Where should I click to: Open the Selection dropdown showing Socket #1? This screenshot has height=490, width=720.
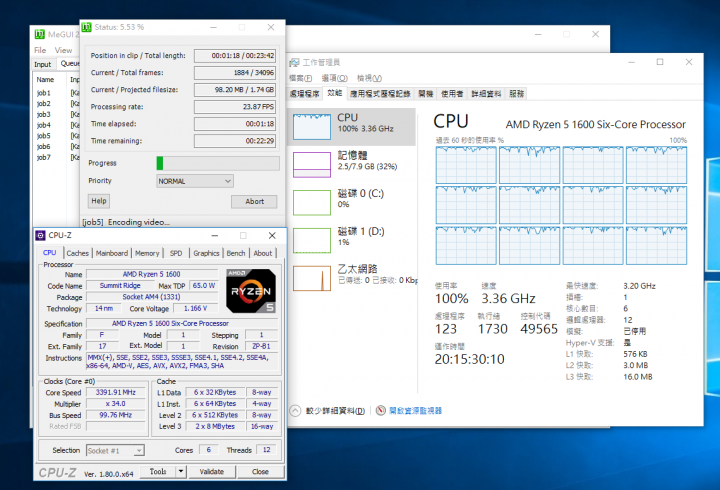tap(115, 451)
